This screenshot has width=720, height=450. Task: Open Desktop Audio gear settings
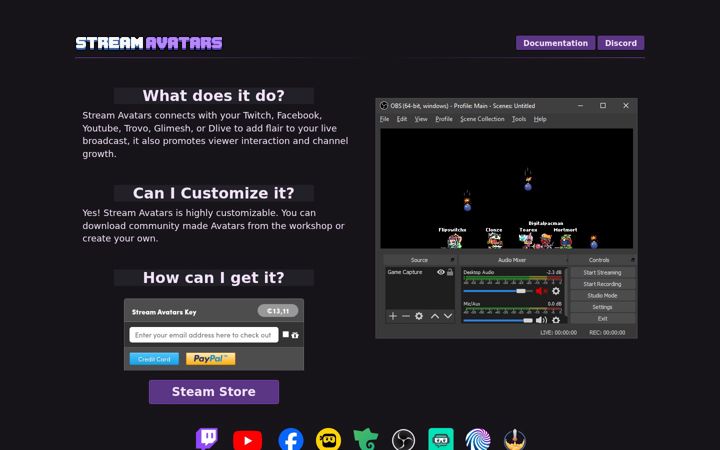(x=556, y=291)
